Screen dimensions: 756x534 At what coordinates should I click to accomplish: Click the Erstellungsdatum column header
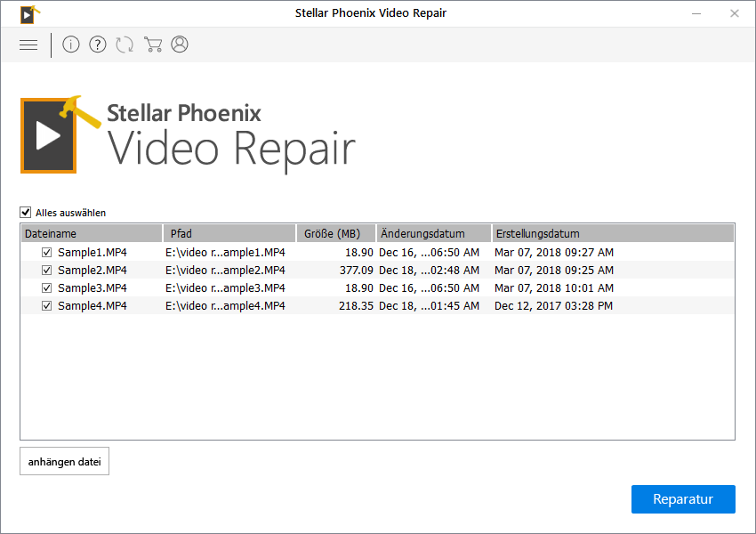pyautogui.click(x=613, y=233)
